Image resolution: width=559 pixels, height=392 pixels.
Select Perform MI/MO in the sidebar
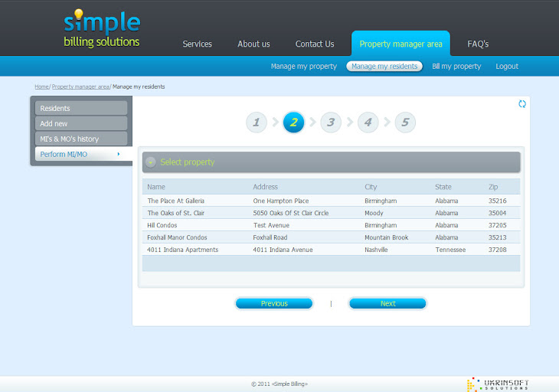pos(83,154)
